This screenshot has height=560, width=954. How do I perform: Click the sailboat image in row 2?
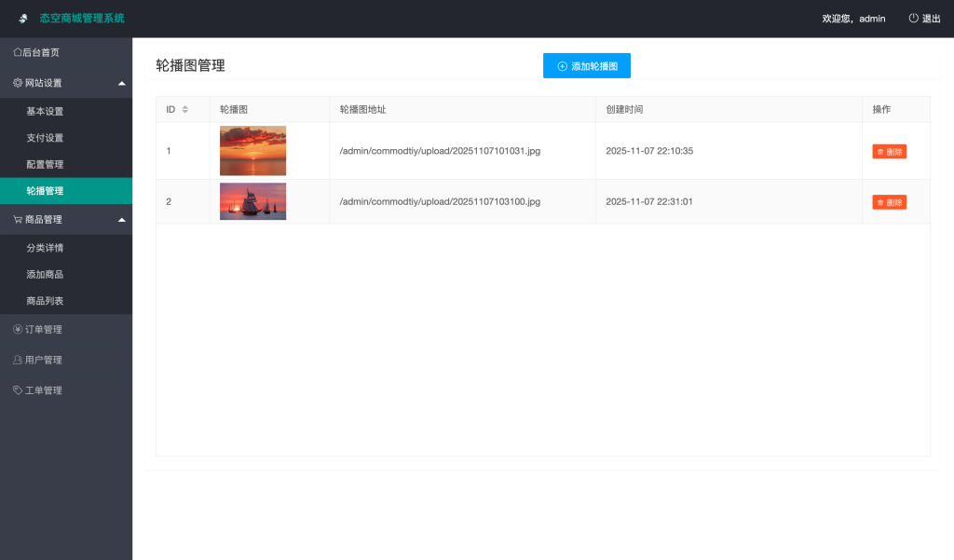point(252,200)
